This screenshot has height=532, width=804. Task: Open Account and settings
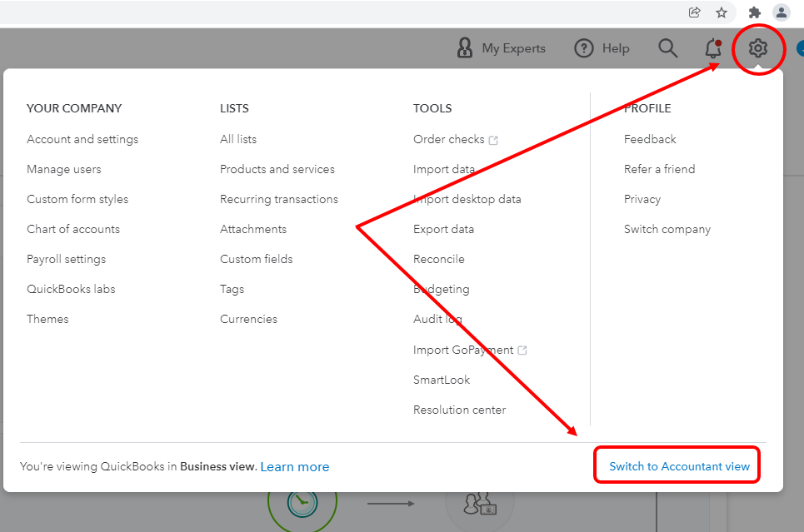(x=82, y=139)
